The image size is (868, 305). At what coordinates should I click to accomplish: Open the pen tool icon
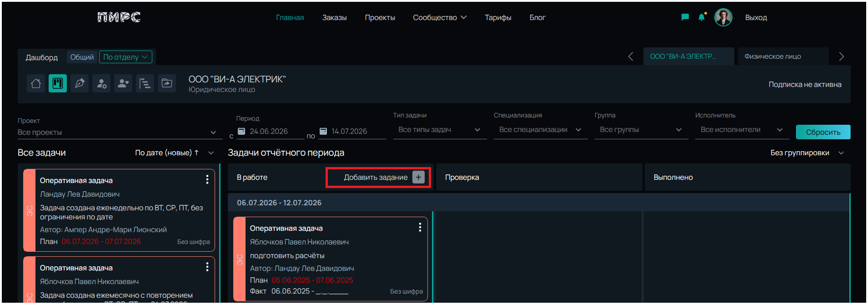pos(80,83)
